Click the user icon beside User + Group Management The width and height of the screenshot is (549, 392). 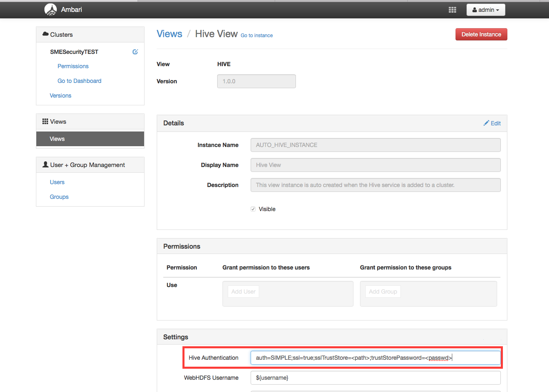45,165
